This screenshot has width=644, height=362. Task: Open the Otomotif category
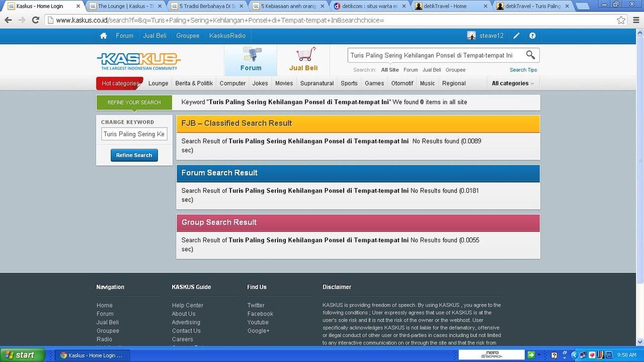[402, 83]
